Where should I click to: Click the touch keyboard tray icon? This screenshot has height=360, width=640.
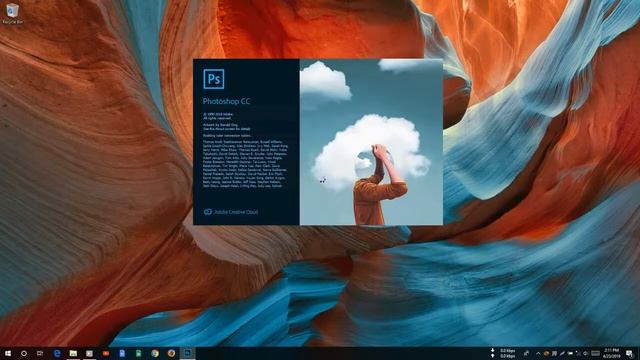pyautogui.click(x=596, y=353)
